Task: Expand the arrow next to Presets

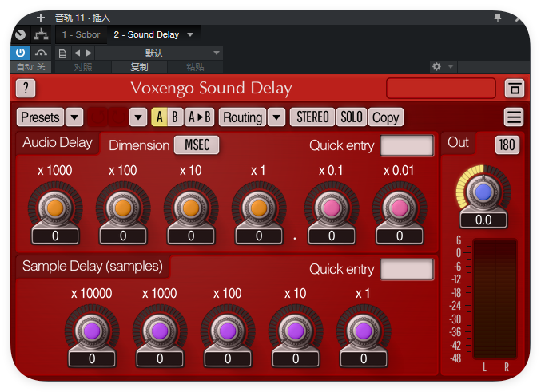Action: (74, 117)
